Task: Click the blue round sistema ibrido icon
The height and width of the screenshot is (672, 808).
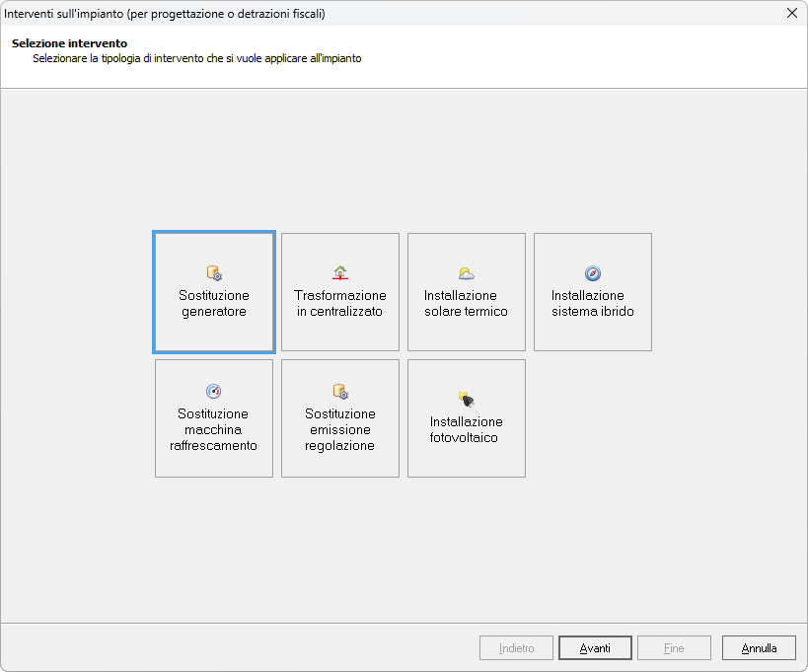Action: (x=593, y=273)
